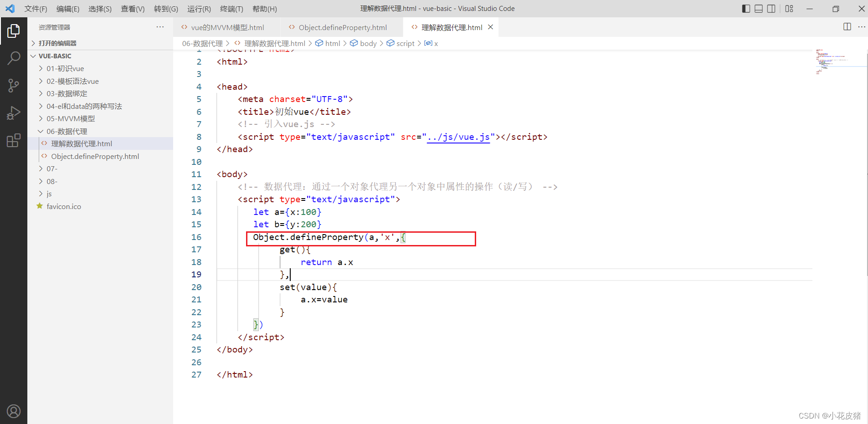Toggle primary sidebar layout icon
Viewport: 868px width, 424px height.
(x=746, y=9)
